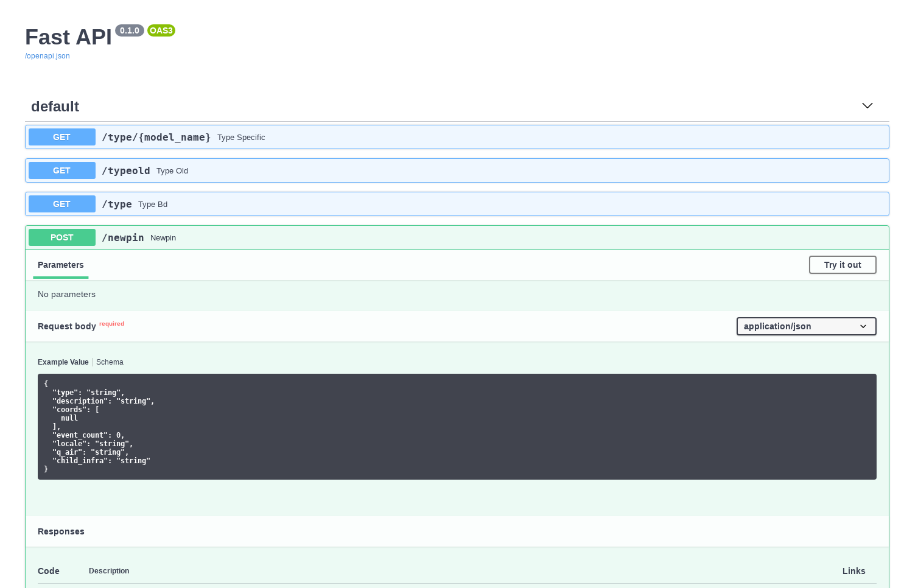The height and width of the screenshot is (588, 918).
Task: Expand the GET /type/{model_name} endpoint
Action: pyautogui.click(x=457, y=137)
